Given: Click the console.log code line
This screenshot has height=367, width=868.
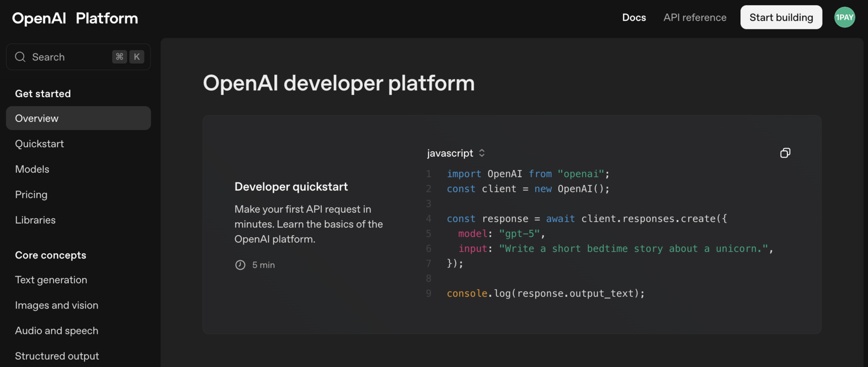Looking at the screenshot, I should pos(546,294).
